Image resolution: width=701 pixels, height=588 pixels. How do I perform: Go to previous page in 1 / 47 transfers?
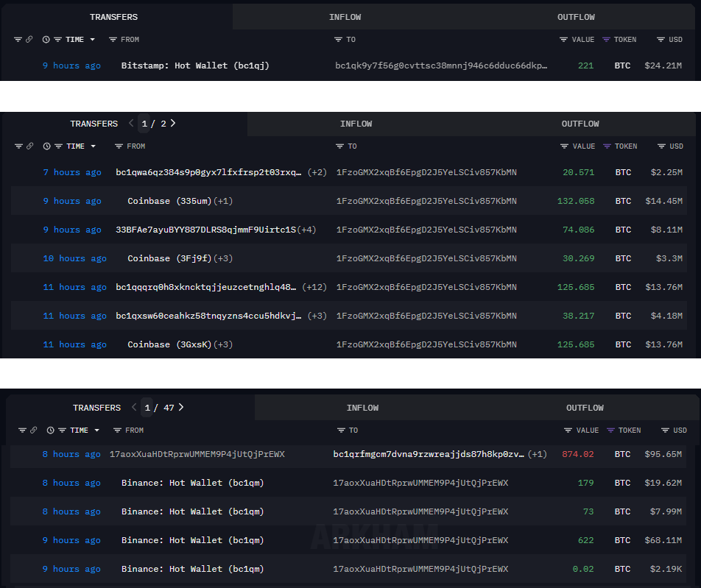134,408
